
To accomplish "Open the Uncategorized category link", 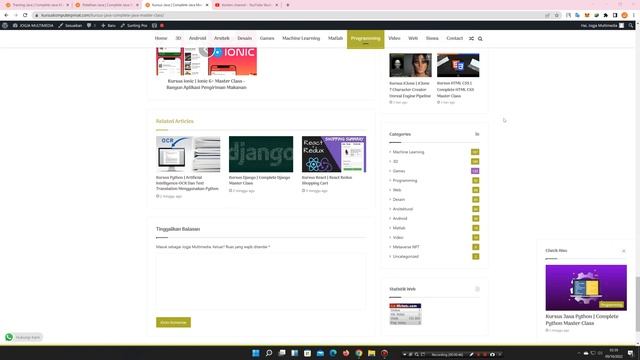I will point(405,256).
